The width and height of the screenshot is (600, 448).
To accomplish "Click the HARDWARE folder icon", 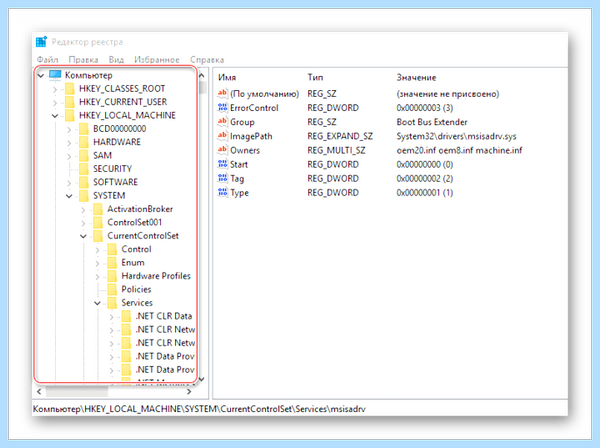I will click(84, 142).
